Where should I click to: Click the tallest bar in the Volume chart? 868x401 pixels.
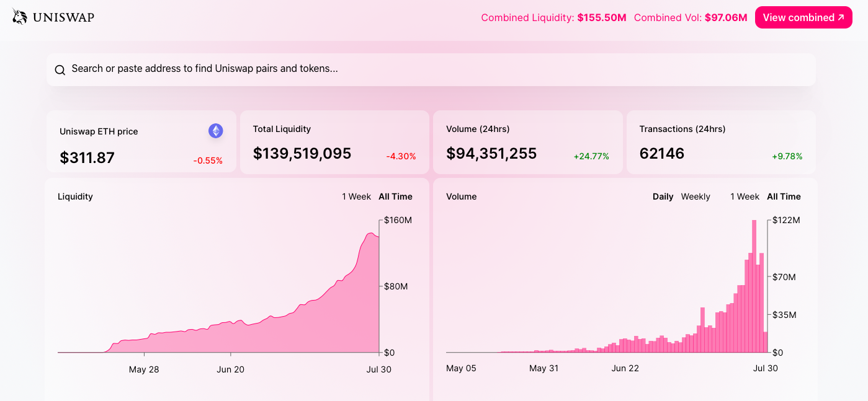tap(754, 286)
